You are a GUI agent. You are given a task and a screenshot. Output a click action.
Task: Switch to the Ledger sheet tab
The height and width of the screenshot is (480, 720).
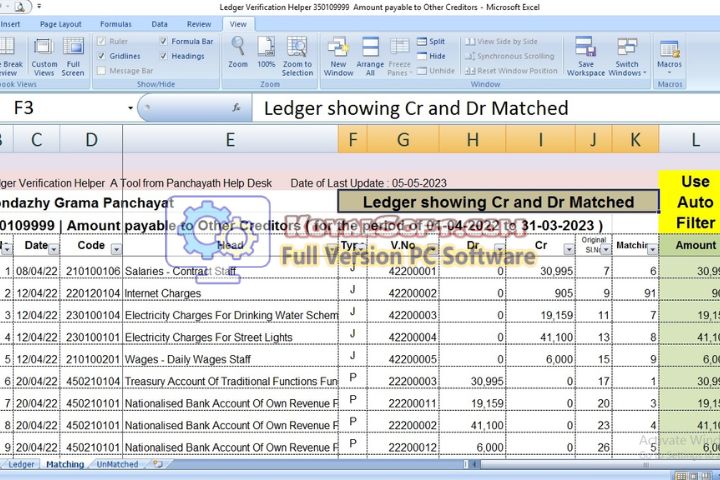click(x=21, y=464)
